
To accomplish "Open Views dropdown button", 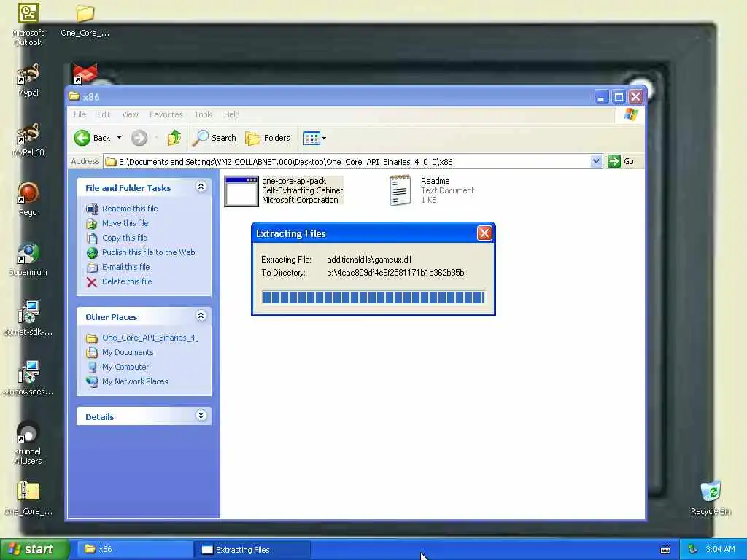I will point(314,138).
